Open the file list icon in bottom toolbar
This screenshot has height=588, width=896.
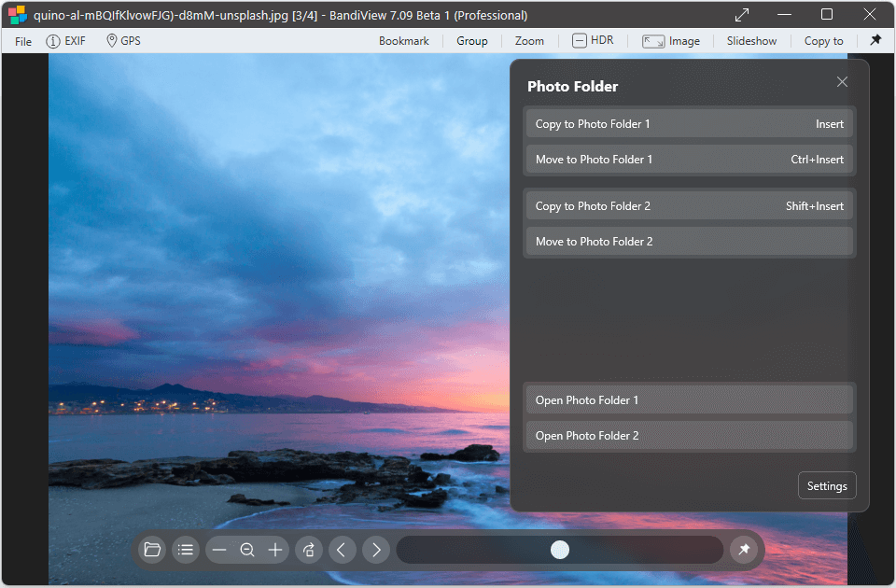click(x=186, y=550)
